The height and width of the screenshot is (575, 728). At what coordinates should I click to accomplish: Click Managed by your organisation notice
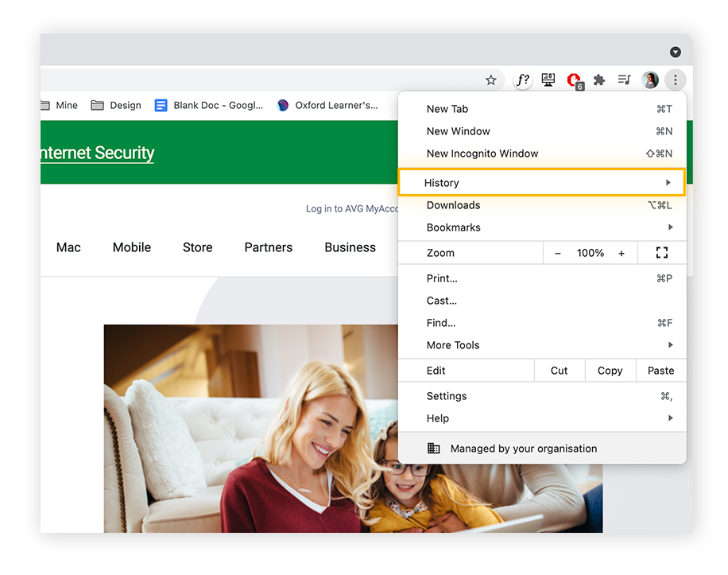point(542,449)
